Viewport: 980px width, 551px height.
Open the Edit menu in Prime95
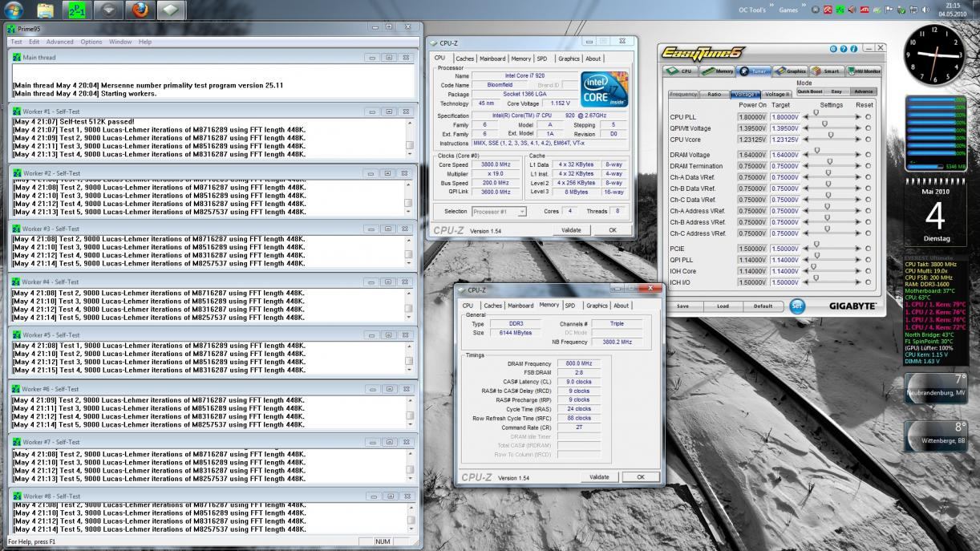(x=34, y=42)
